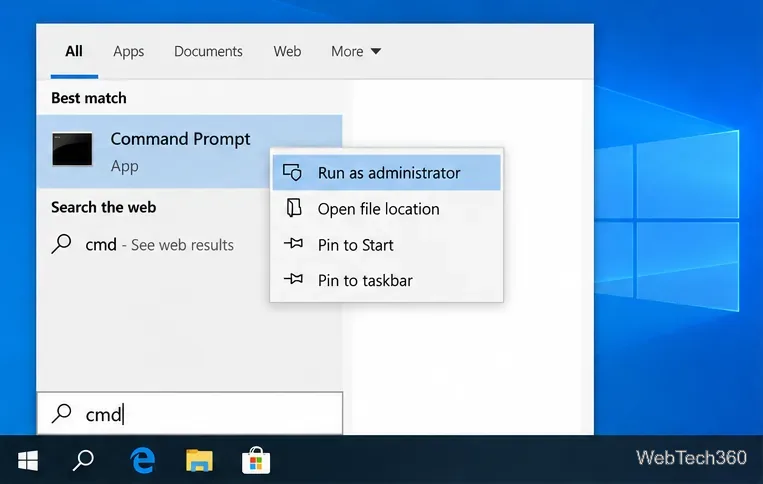This screenshot has height=484, width=763.
Task: Expand the More dropdown
Action: tap(356, 51)
